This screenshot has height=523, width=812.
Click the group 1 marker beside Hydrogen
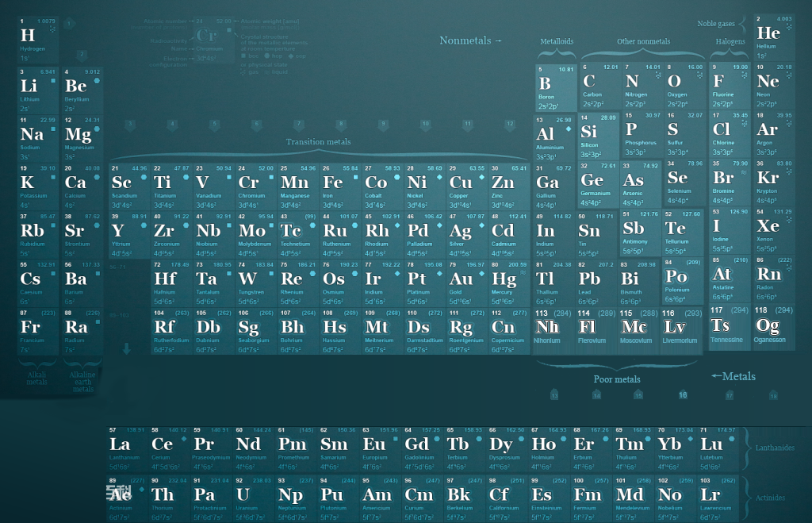(x=69, y=24)
